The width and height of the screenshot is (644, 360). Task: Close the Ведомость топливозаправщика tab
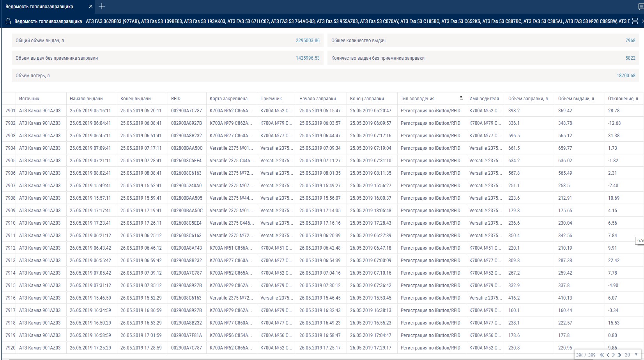point(91,7)
